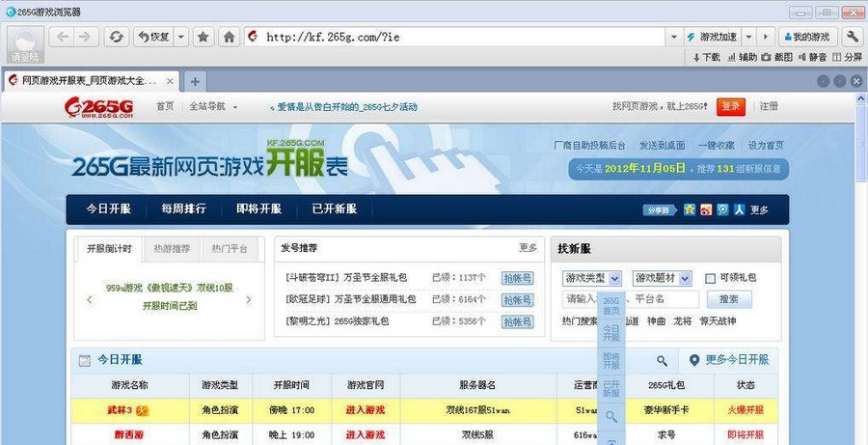The height and width of the screenshot is (445, 868).
Task: Switch to the 热游推荐 tab
Action: [x=172, y=249]
